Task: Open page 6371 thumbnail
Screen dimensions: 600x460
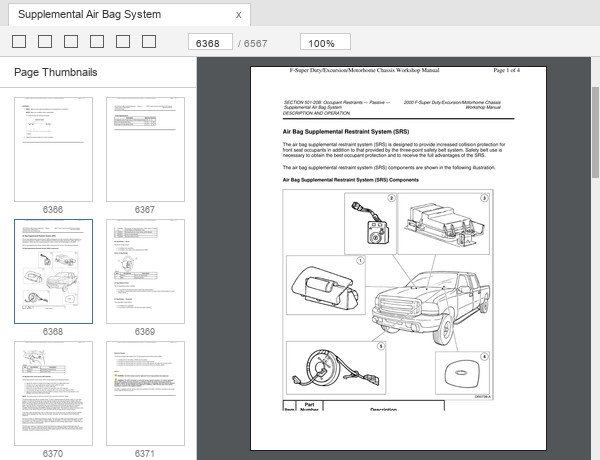Action: [145, 393]
